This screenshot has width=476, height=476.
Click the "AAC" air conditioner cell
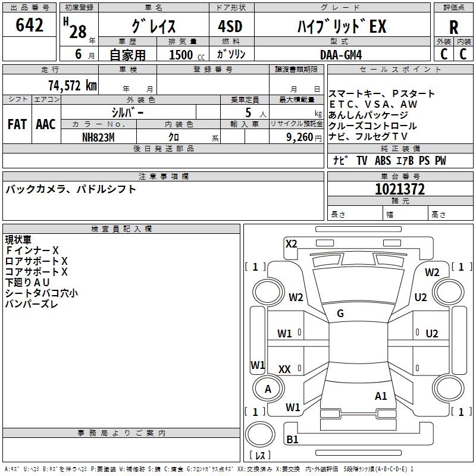point(46,124)
